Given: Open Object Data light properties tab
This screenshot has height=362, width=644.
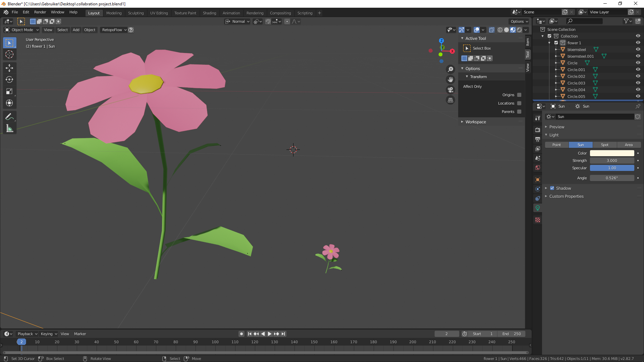Looking at the screenshot, I should [x=538, y=208].
